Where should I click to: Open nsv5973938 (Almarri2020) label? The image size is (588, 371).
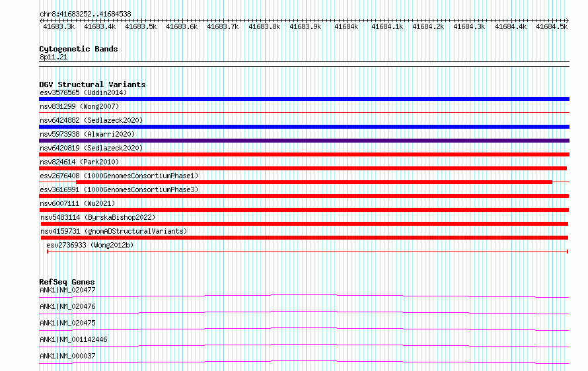click(87, 134)
